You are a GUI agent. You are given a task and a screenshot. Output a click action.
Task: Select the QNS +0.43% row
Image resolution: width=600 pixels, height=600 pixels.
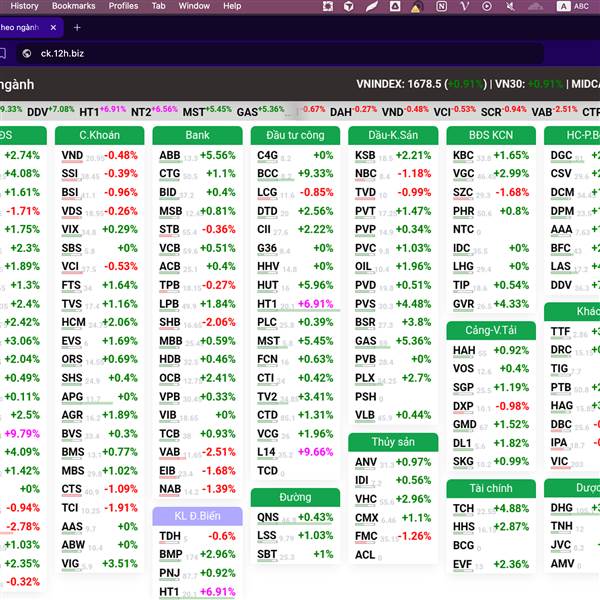pos(295,517)
